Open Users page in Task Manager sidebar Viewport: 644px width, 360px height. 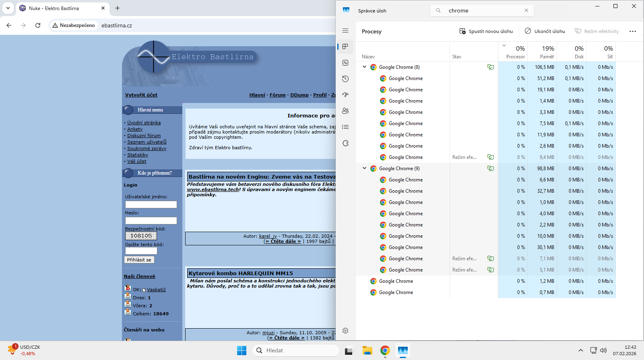[345, 111]
